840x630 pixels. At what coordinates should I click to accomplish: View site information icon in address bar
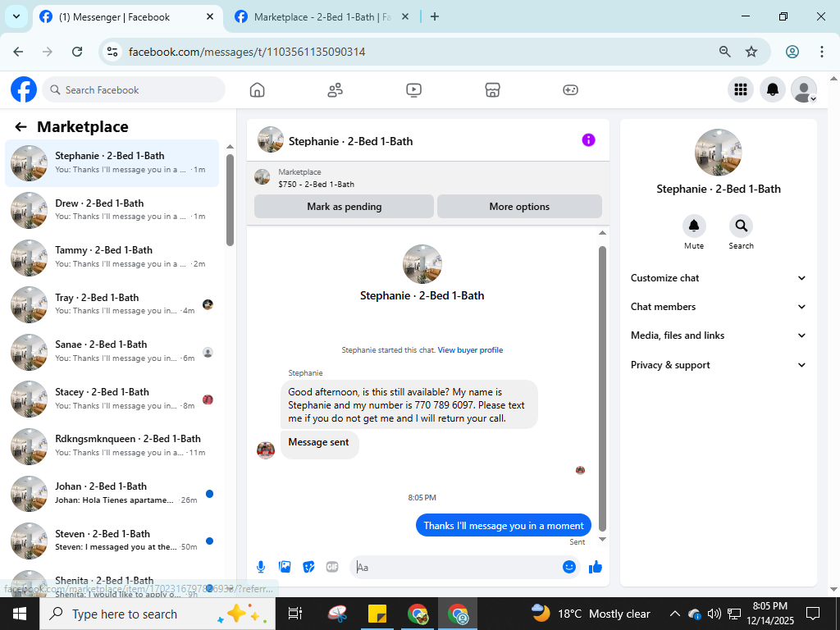(112, 52)
